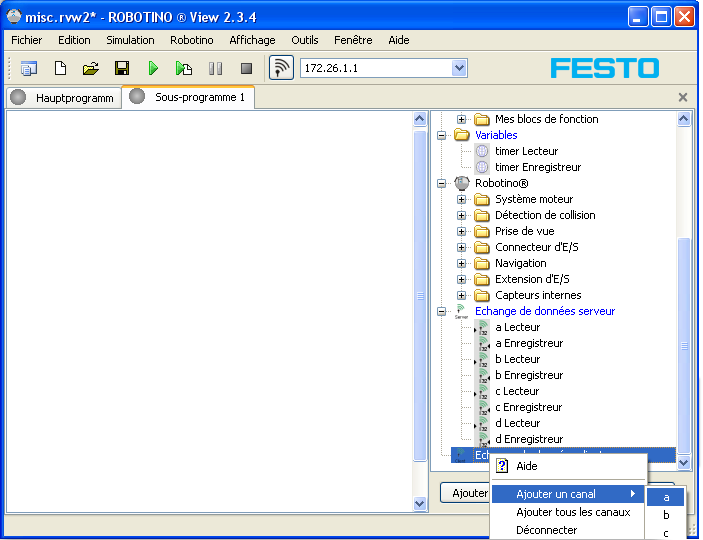Click the down arrow of the library scrollbar

684,462
